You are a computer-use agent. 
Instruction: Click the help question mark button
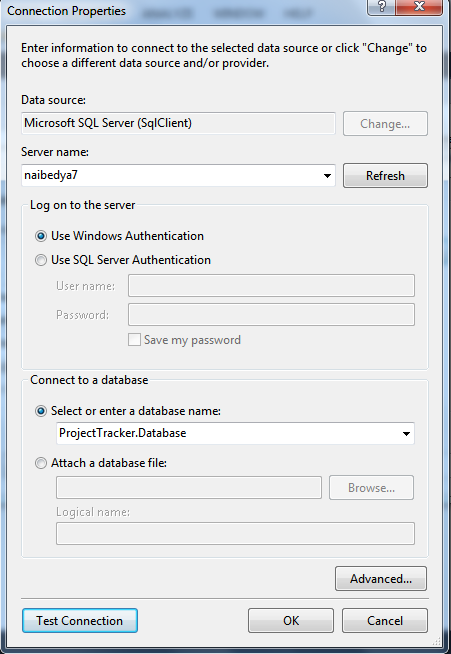point(382,7)
